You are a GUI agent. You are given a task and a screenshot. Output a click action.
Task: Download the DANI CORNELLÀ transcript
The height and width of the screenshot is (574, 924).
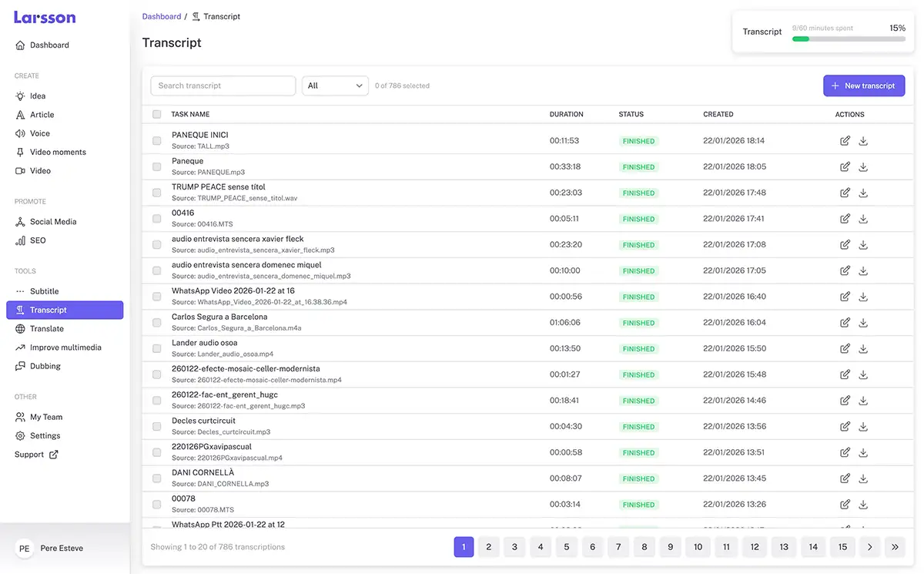coord(863,478)
